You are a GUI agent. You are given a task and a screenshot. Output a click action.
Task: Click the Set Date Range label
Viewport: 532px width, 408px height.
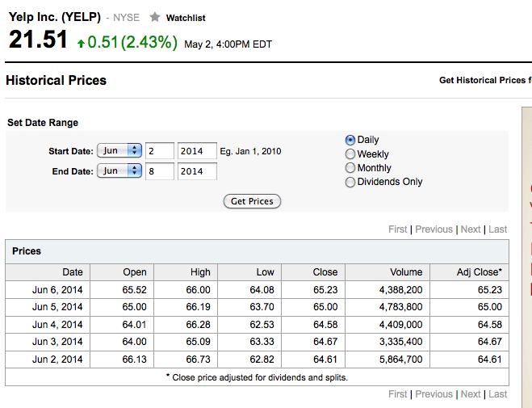point(43,123)
